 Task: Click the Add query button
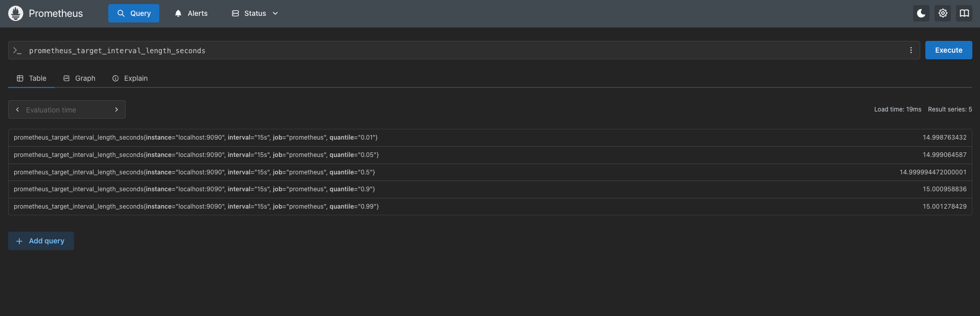[x=41, y=241]
